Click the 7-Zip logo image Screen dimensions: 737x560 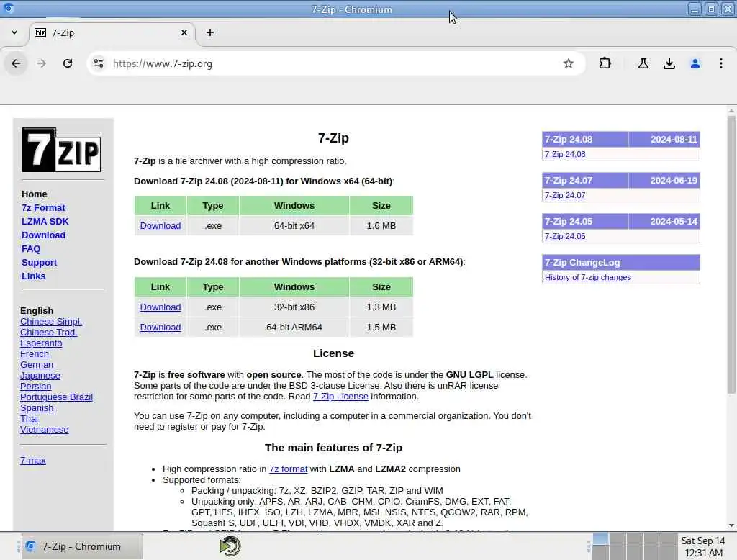point(61,150)
